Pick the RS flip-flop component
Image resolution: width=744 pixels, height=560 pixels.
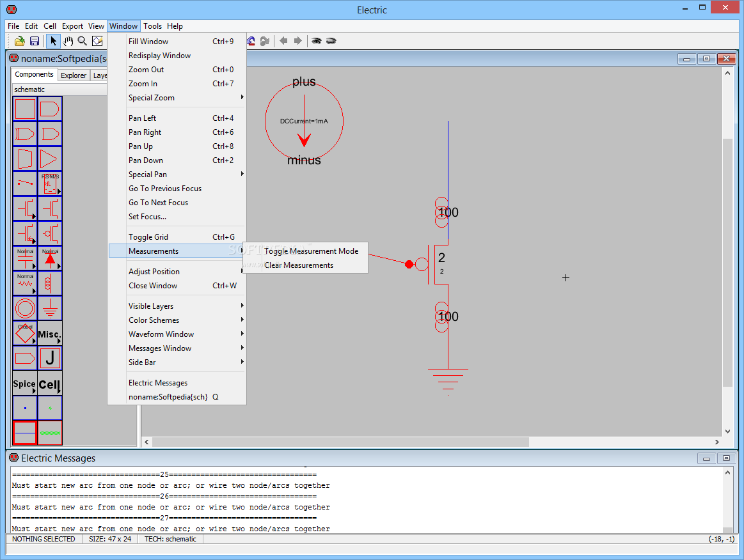point(50,184)
